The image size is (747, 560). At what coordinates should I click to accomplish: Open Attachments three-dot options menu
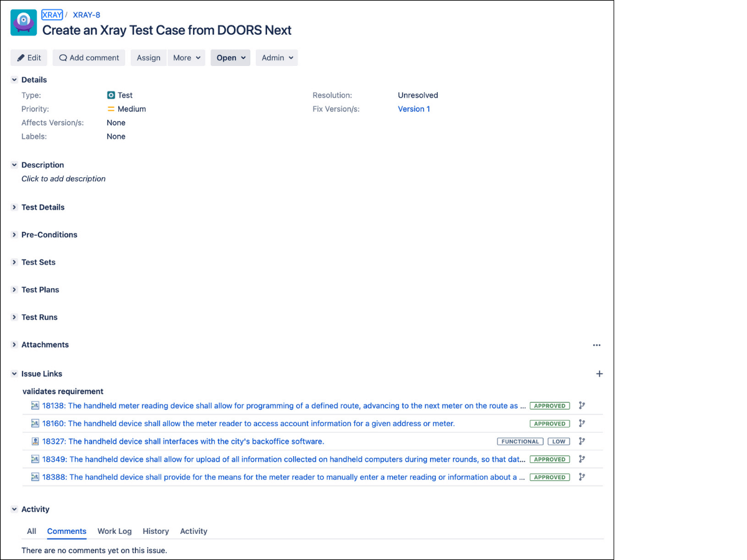(597, 345)
